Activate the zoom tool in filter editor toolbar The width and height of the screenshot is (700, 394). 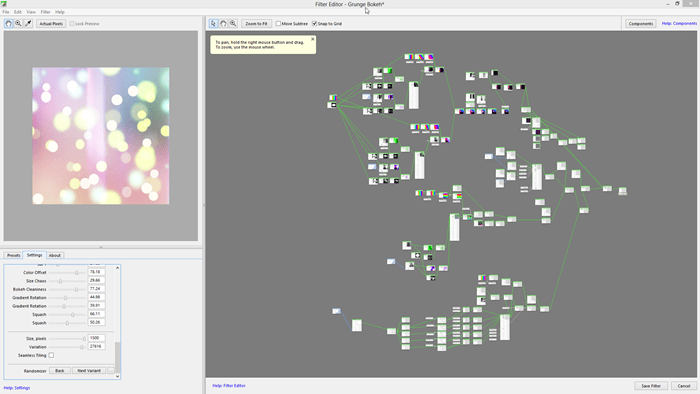(233, 24)
